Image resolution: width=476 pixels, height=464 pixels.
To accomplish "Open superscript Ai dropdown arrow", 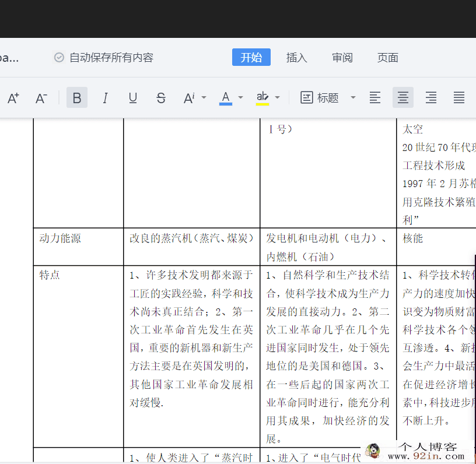I will tap(204, 98).
